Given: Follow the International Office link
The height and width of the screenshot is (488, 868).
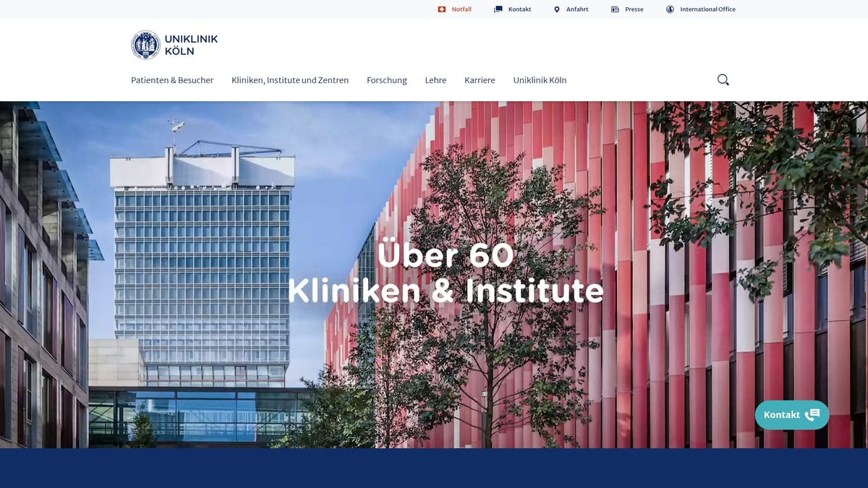Looking at the screenshot, I should coord(707,9).
